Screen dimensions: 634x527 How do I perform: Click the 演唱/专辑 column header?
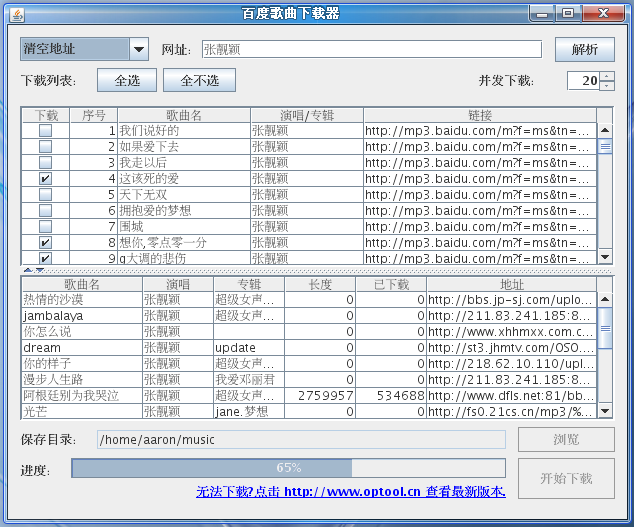[307, 115]
